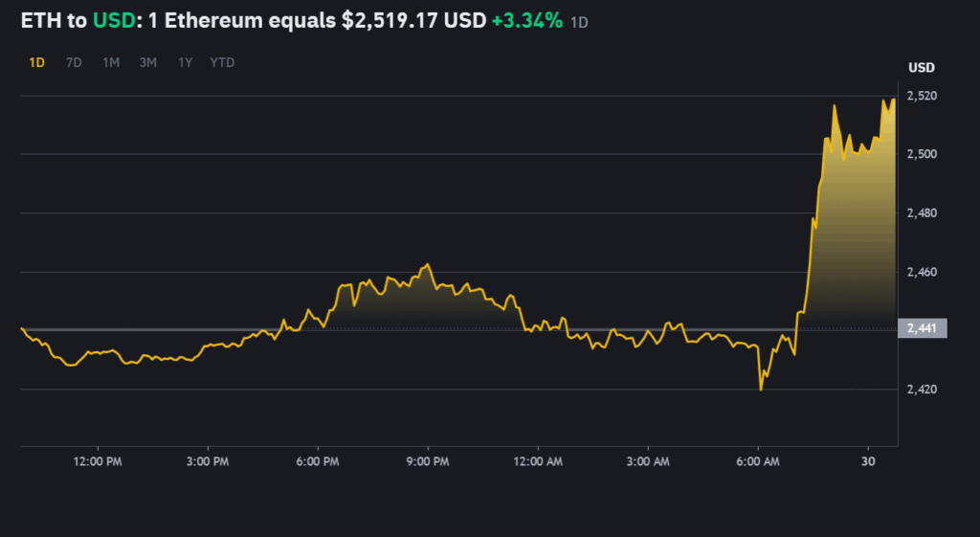
Task: Click the 2,420 price axis label
Action: 922,390
